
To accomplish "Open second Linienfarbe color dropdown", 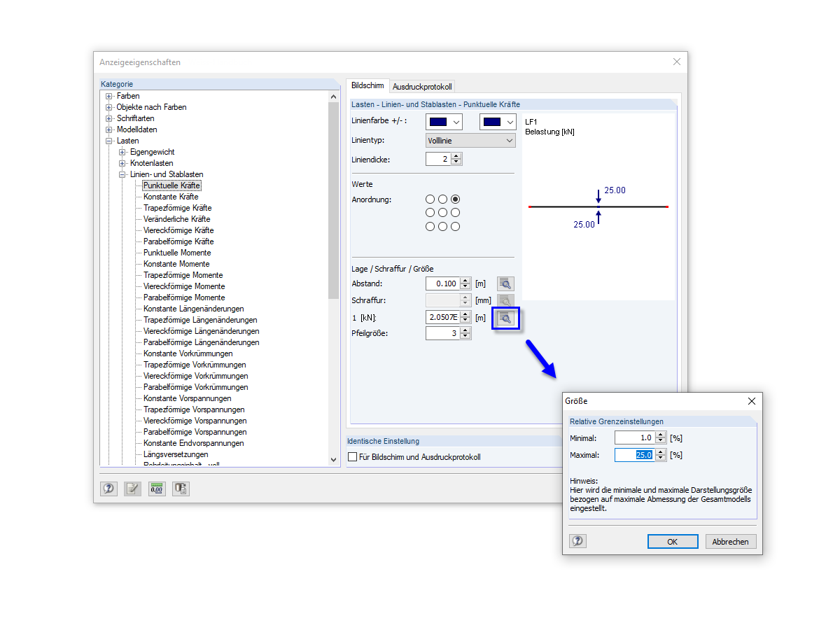I will point(498,122).
